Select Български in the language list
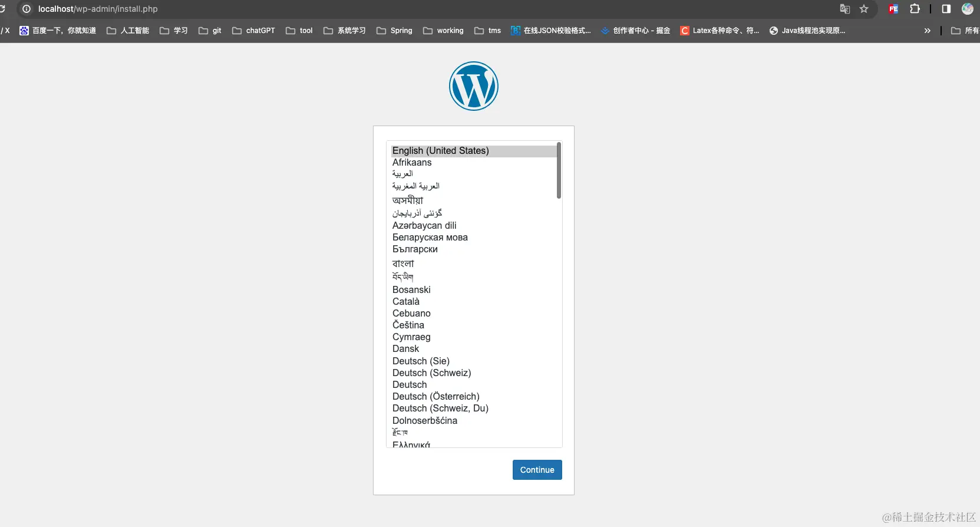Screen dimensions: 980x527 474,249
